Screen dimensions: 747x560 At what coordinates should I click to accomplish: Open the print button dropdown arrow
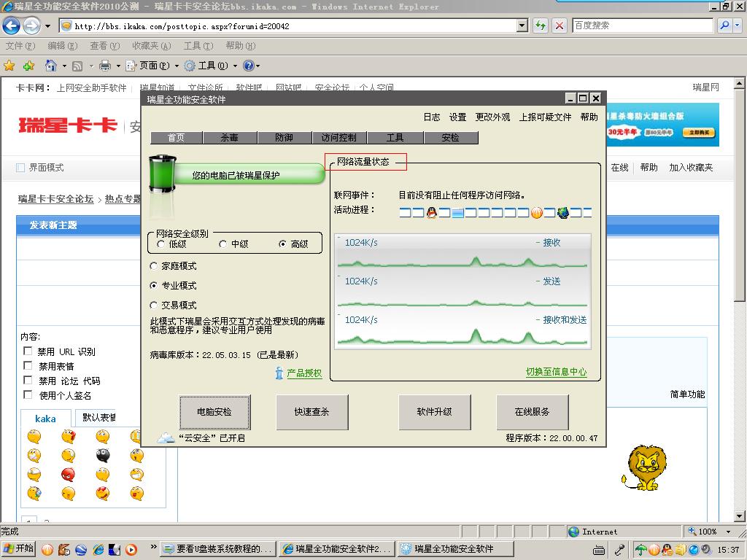118,66
